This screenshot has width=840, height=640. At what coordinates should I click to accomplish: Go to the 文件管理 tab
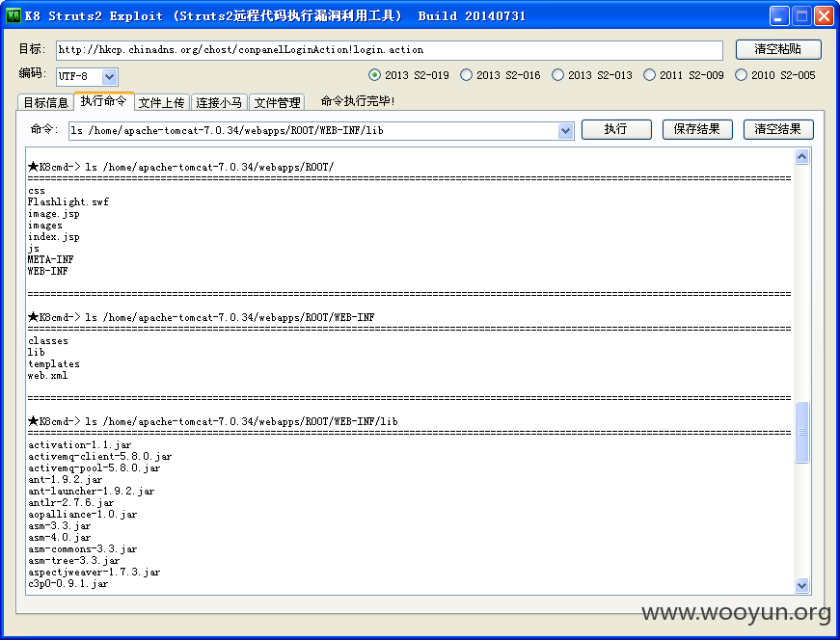click(277, 102)
